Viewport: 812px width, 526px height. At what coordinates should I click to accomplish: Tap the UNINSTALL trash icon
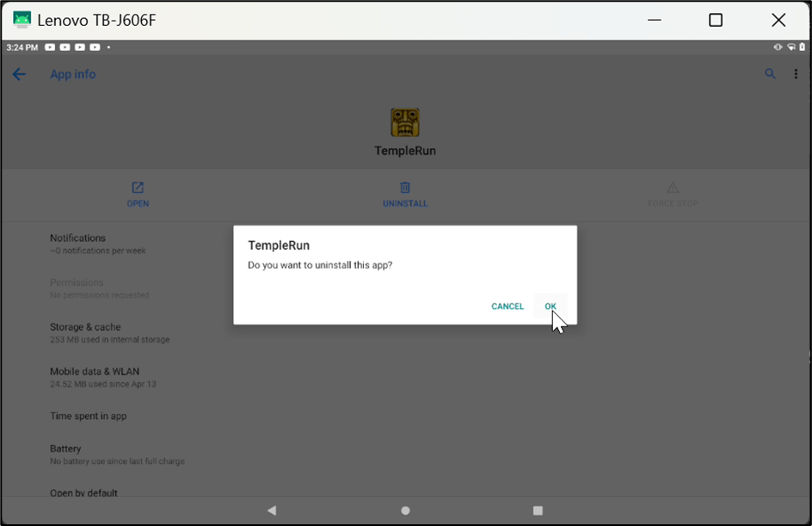click(x=405, y=188)
